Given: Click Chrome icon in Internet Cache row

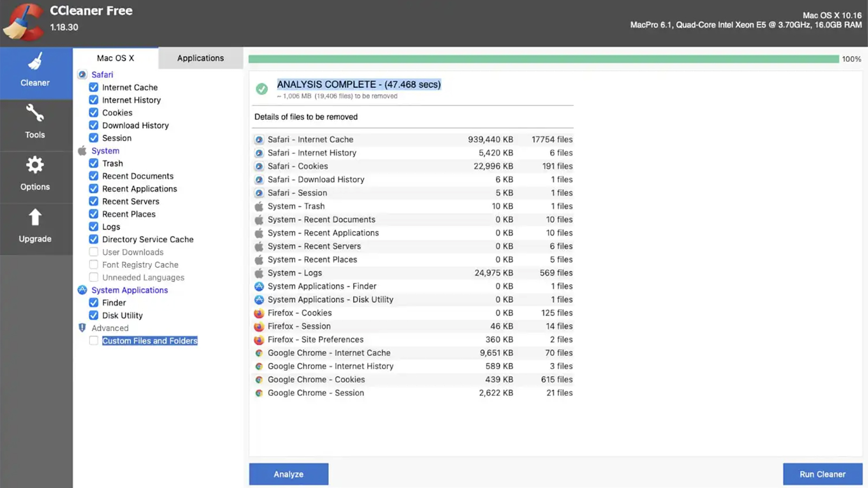Looking at the screenshot, I should 259,353.
